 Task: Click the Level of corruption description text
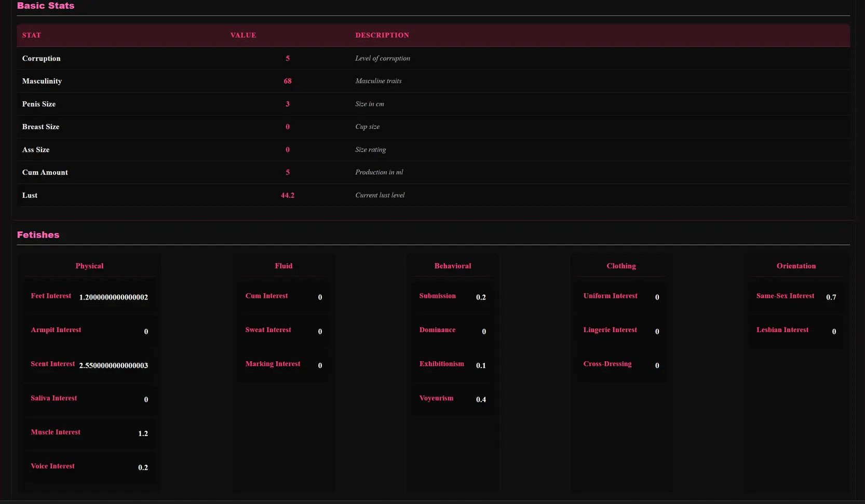click(382, 59)
